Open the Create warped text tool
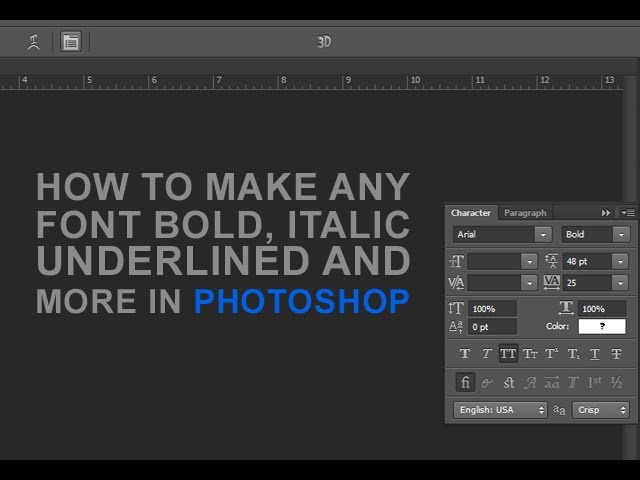 point(34,42)
